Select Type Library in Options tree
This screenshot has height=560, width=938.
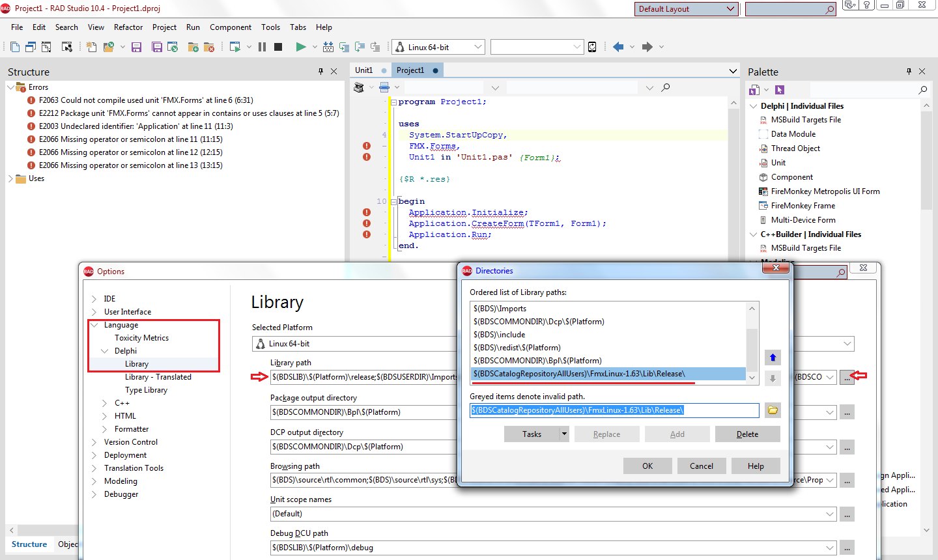click(x=146, y=390)
